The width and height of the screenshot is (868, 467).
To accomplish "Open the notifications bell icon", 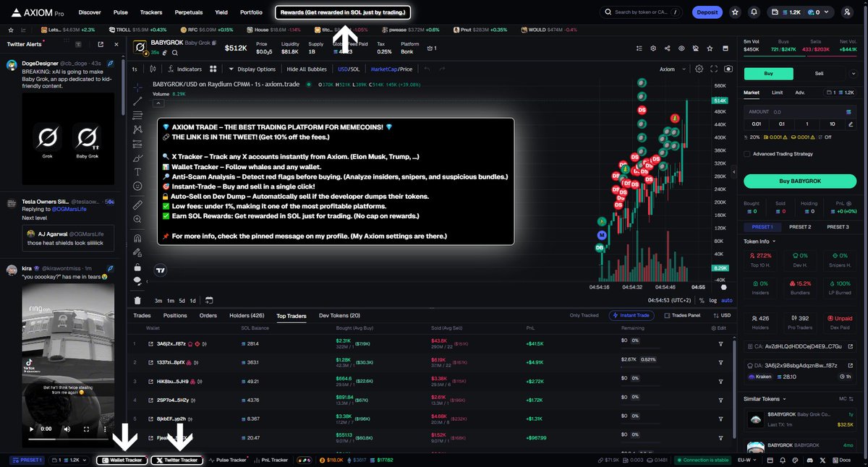I will point(754,12).
